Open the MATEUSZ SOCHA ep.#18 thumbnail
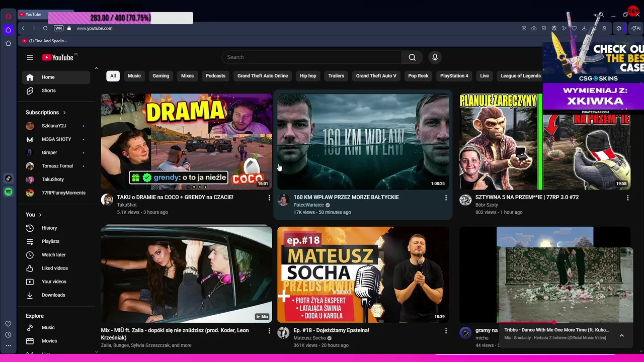The image size is (644, 362). (x=363, y=274)
